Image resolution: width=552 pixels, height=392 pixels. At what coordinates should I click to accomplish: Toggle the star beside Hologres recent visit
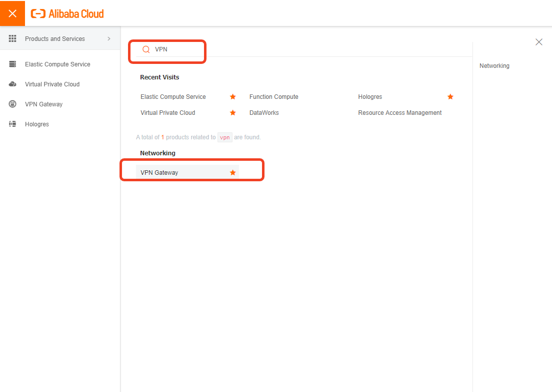(x=450, y=97)
